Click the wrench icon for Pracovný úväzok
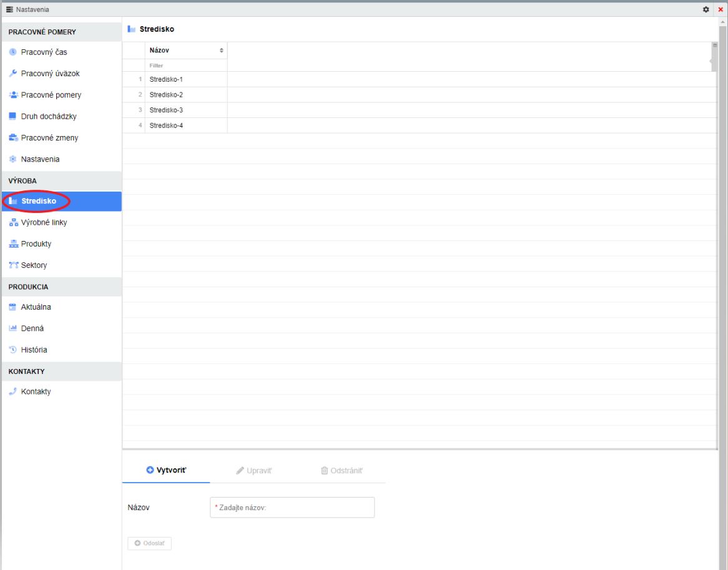The height and width of the screenshot is (570, 728). [12, 74]
